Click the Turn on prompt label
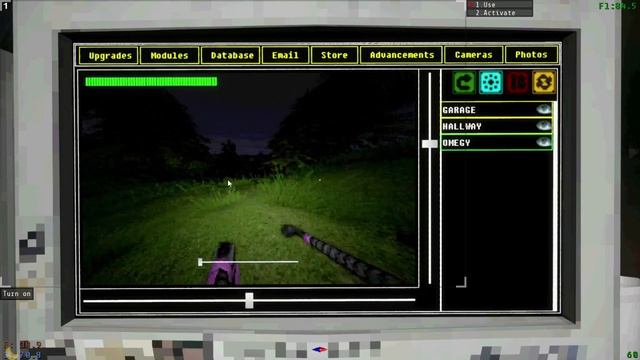Screen dimensions: 640x360 pos(16,294)
